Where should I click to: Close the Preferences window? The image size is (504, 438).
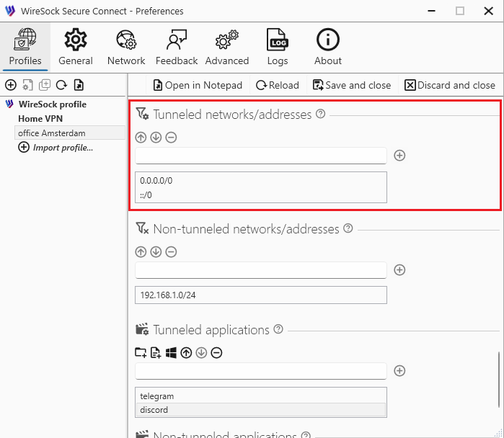489,11
